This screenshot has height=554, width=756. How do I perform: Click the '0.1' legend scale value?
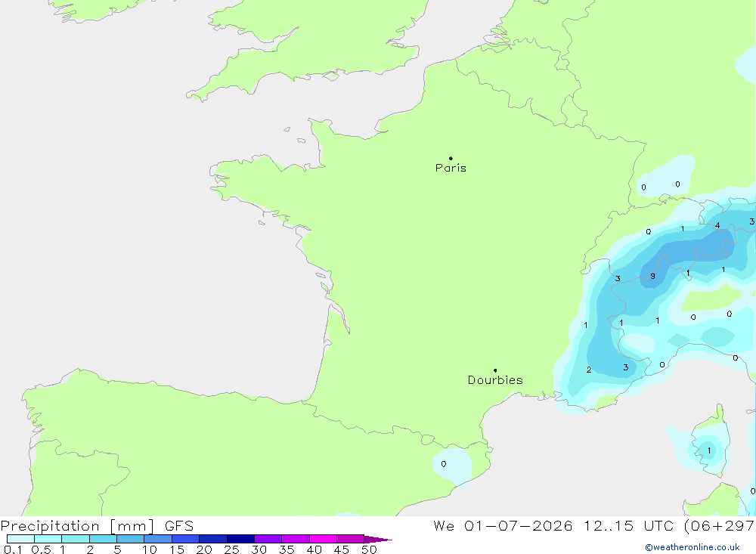[x=13, y=549]
